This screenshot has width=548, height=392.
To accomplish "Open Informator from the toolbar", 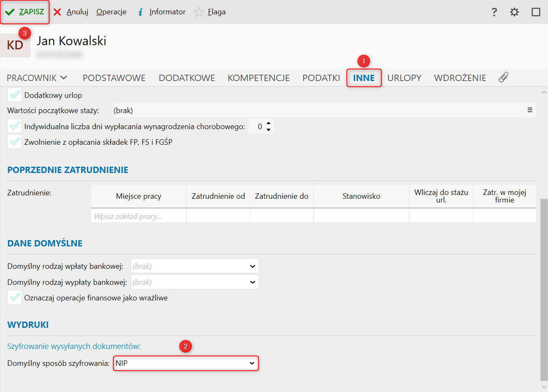I will point(167,12).
